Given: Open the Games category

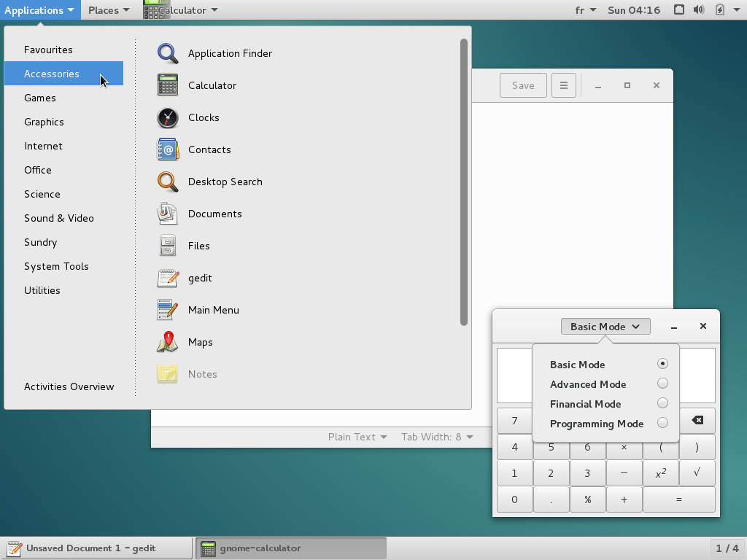Looking at the screenshot, I should [64, 98].
